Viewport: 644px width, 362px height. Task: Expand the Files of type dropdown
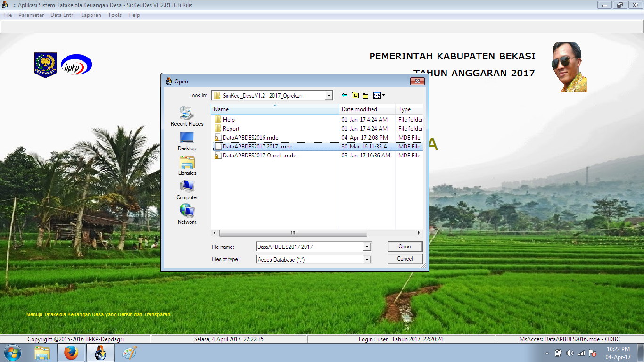tap(367, 260)
